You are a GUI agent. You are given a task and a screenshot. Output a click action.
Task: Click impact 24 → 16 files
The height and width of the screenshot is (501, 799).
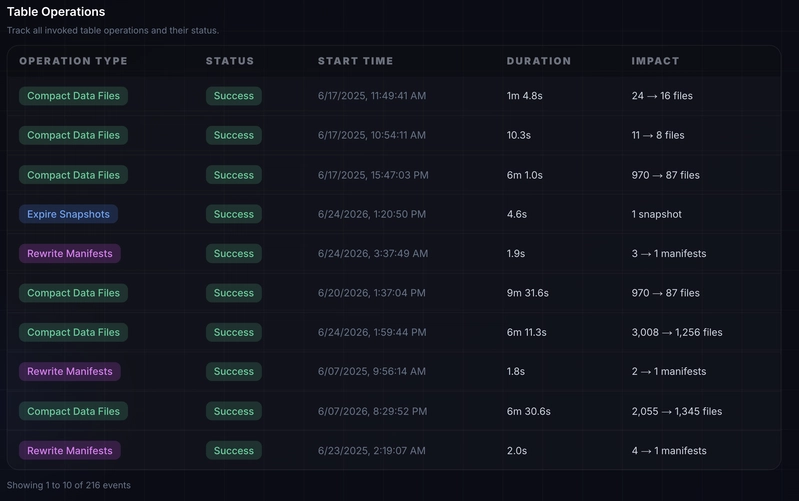pos(662,96)
